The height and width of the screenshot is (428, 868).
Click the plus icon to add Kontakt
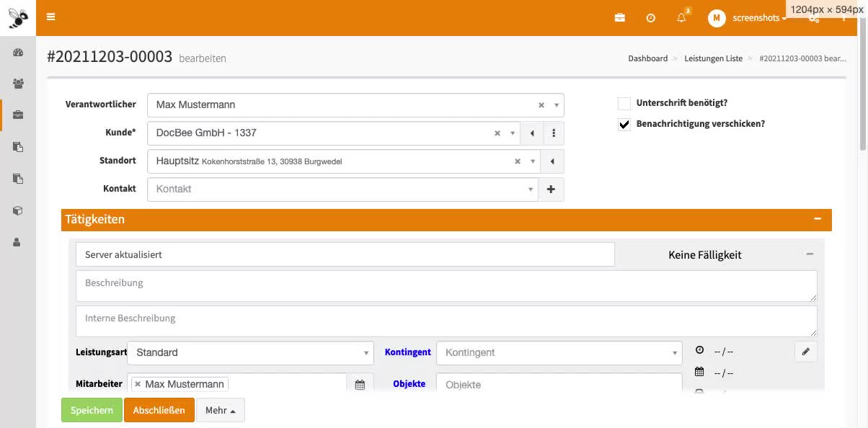pos(551,190)
